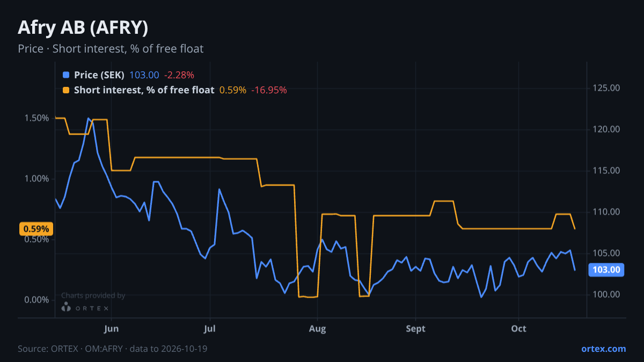Click 'Short interest, % of free float' legend label

point(144,90)
